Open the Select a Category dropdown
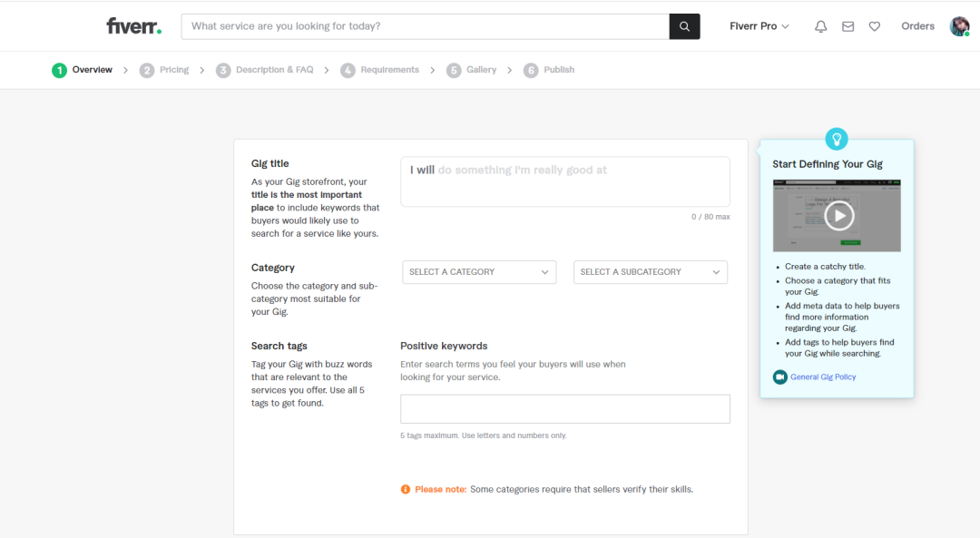This screenshot has height=538, width=980. (x=479, y=272)
